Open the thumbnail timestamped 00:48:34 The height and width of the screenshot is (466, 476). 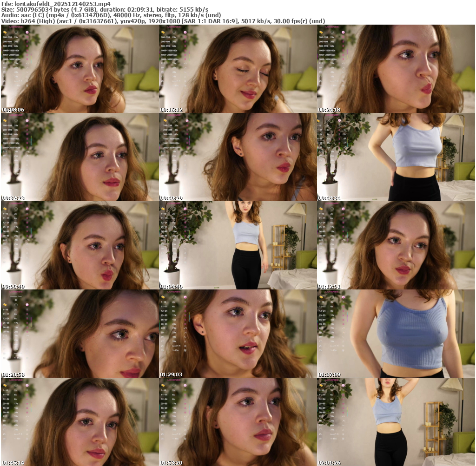pyautogui.click(x=396, y=157)
